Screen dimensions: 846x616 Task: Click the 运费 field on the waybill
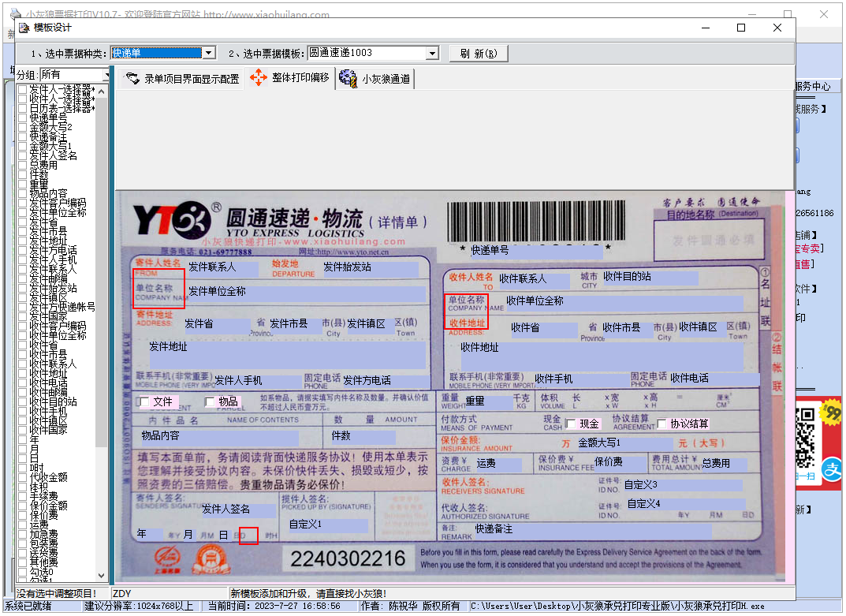tap(499, 464)
